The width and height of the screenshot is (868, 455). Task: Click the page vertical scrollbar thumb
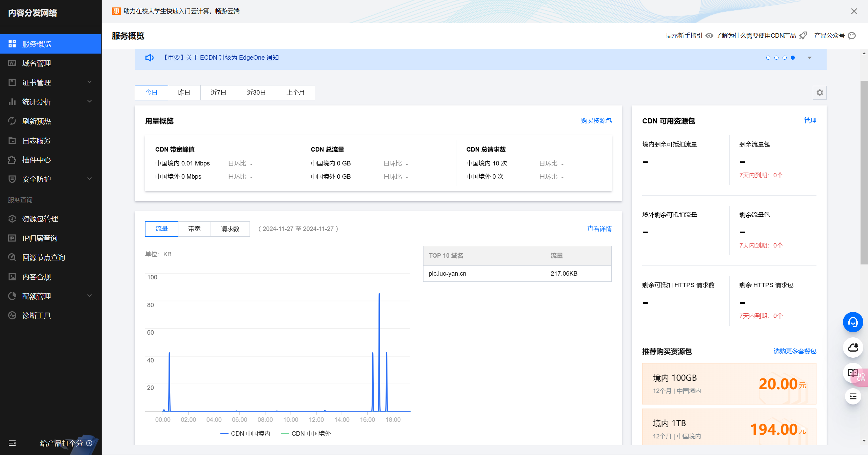tap(864, 172)
